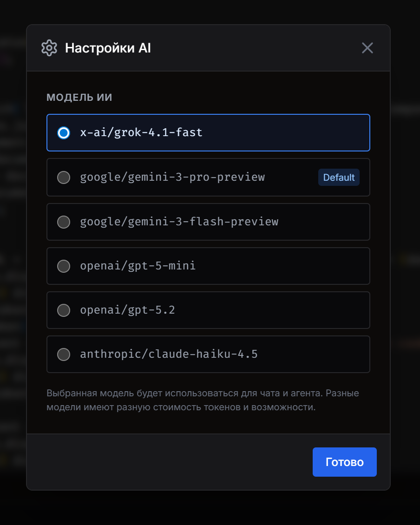Screen dimensions: 420x525
Task: Click the anthropic/claude-haiku-4.5 model name
Action: pyautogui.click(x=169, y=354)
